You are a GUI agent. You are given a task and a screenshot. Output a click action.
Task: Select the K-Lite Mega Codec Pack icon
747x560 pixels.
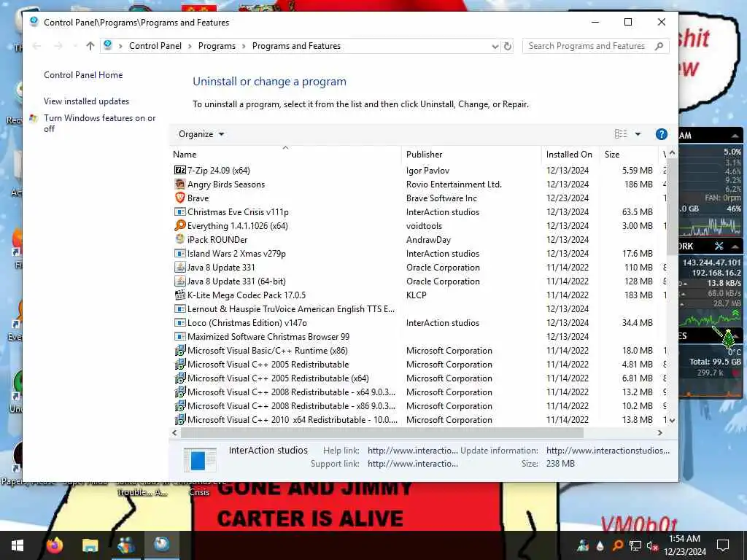click(x=179, y=295)
